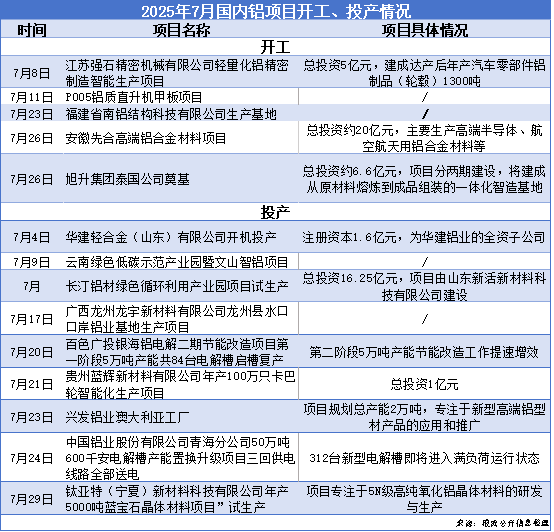Click the '312台新型电解槽' details cell
Image resolution: width=554 pixels, height=532 pixels.
[424, 458]
